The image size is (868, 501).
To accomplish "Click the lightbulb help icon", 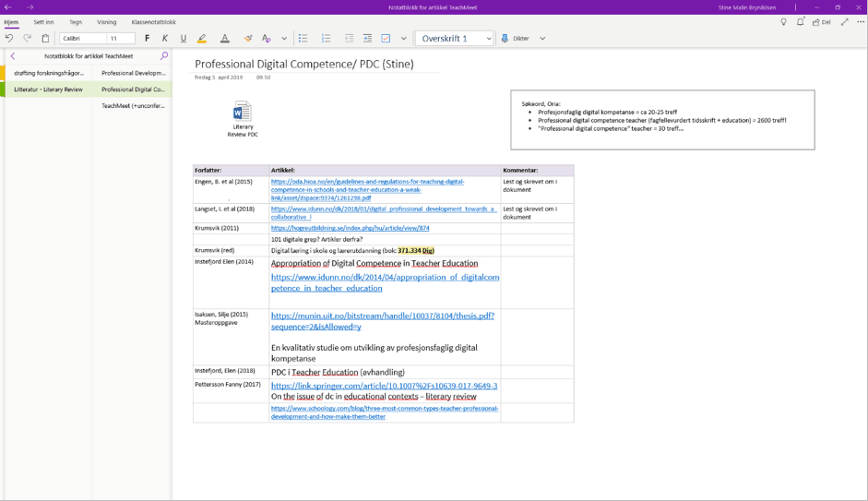I will (783, 22).
